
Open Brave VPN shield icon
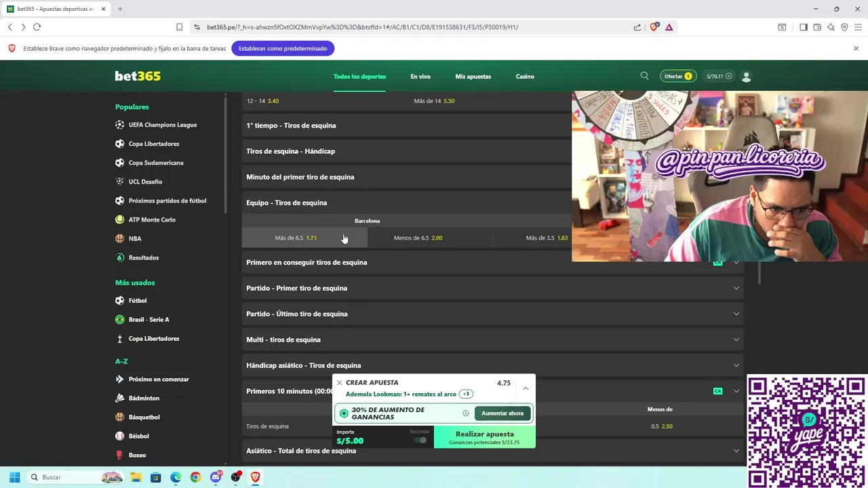click(844, 27)
